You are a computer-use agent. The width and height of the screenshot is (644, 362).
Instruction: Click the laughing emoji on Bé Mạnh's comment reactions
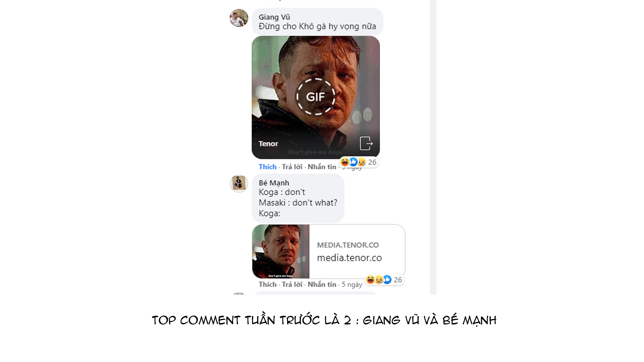pyautogui.click(x=370, y=280)
